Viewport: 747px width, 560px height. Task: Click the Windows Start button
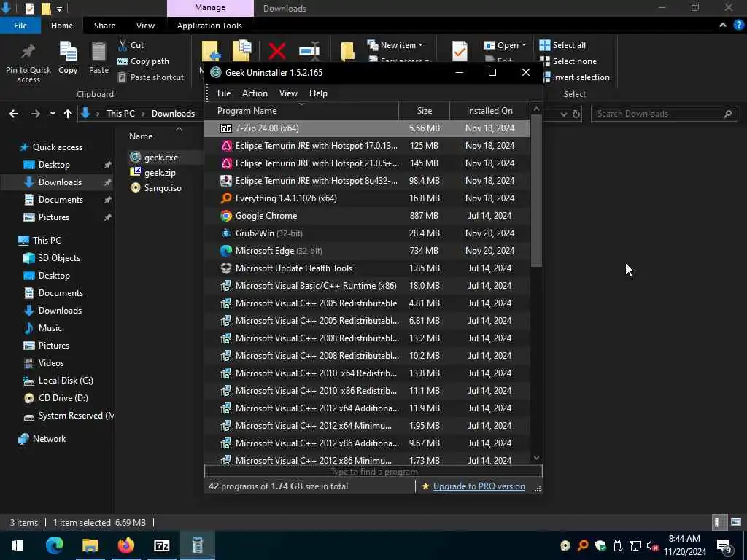click(x=18, y=545)
